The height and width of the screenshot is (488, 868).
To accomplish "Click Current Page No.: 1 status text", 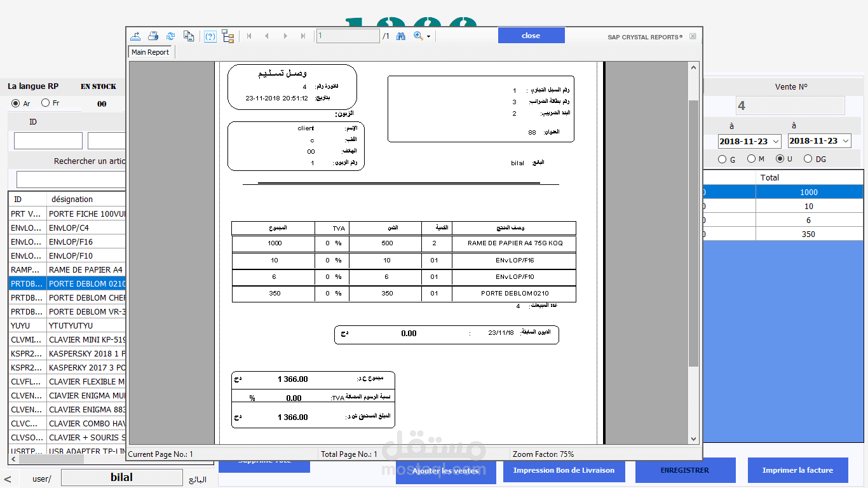I will [x=161, y=454].
